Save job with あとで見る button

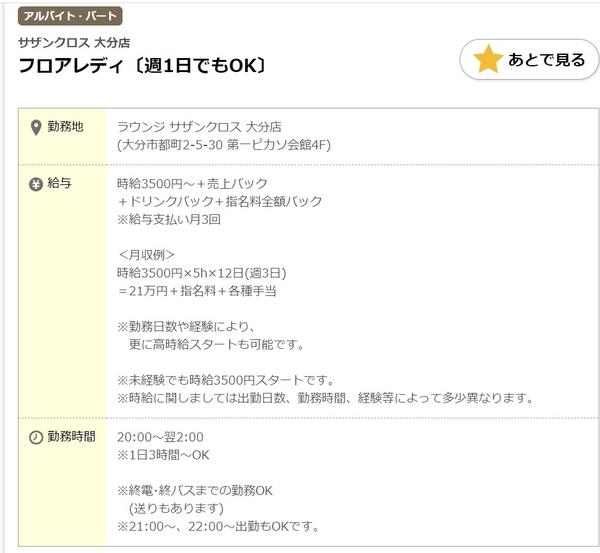529,59
